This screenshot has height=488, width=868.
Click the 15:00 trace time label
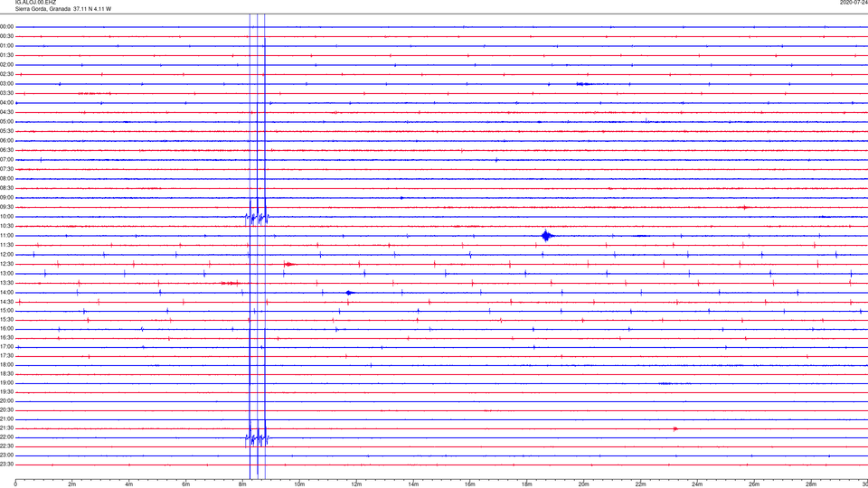click(7, 310)
